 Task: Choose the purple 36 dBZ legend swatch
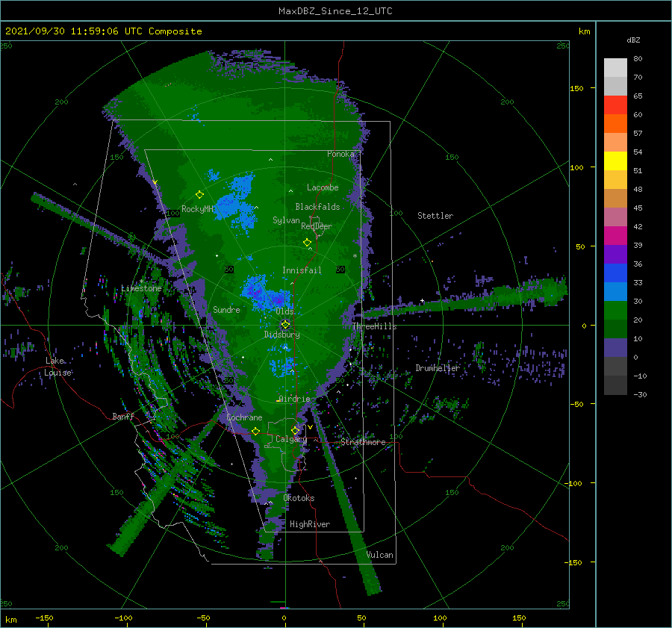tap(615, 254)
